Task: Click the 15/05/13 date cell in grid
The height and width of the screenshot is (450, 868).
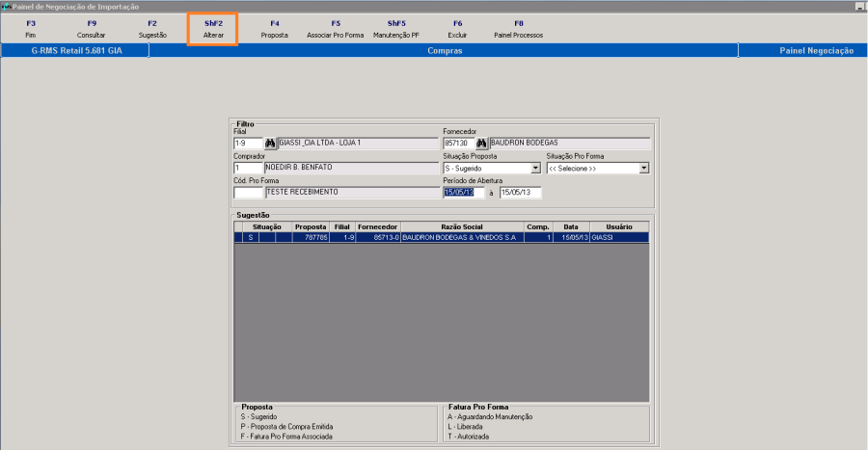Action: click(x=571, y=237)
